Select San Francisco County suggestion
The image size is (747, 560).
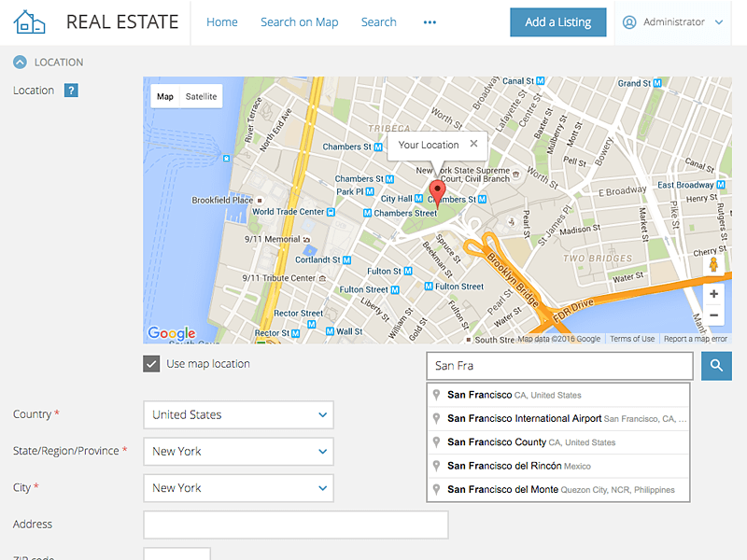(558, 442)
